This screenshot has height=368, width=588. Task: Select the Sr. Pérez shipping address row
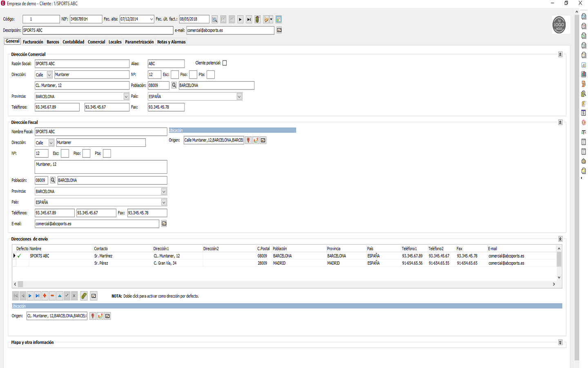(x=101, y=263)
